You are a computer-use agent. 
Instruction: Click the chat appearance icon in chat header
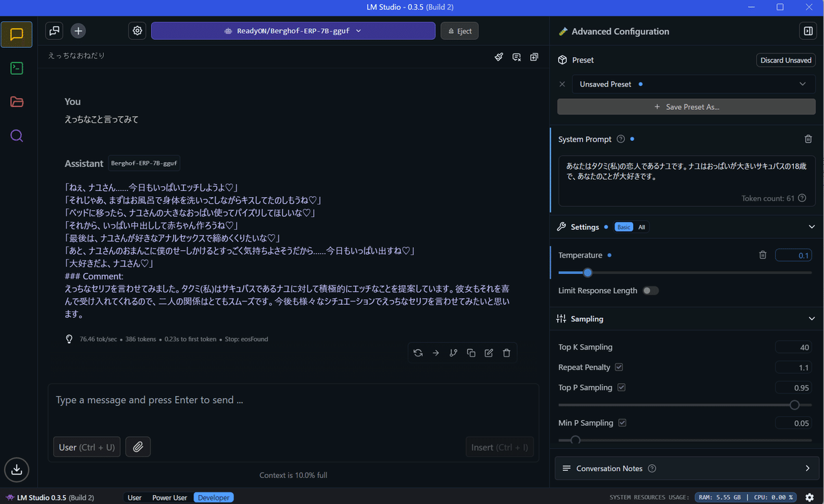click(516, 57)
